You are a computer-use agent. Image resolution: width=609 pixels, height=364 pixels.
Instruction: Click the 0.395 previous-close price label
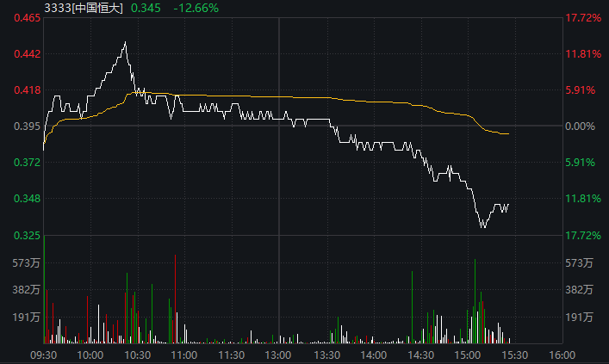point(28,126)
